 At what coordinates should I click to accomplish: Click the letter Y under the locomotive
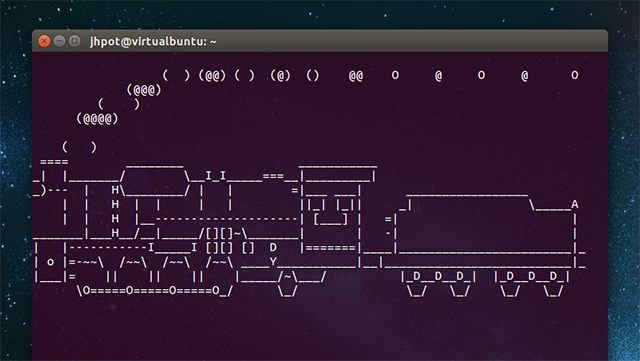tap(273, 261)
